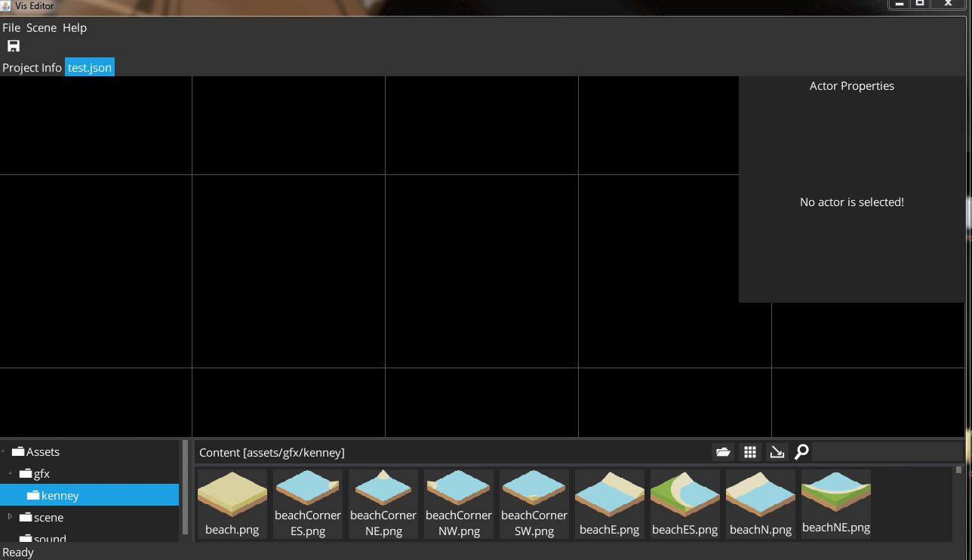Collapse the gfx folder node

(x=11, y=474)
